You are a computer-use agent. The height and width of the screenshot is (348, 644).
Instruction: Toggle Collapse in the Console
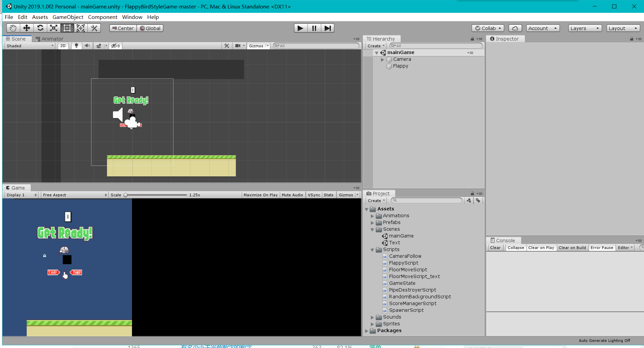coord(516,248)
